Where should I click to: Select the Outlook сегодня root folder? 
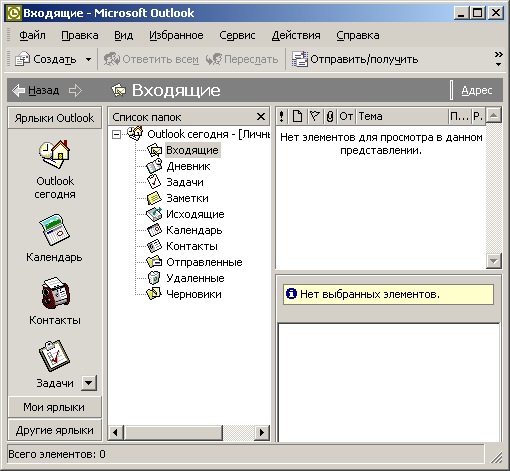coord(209,134)
